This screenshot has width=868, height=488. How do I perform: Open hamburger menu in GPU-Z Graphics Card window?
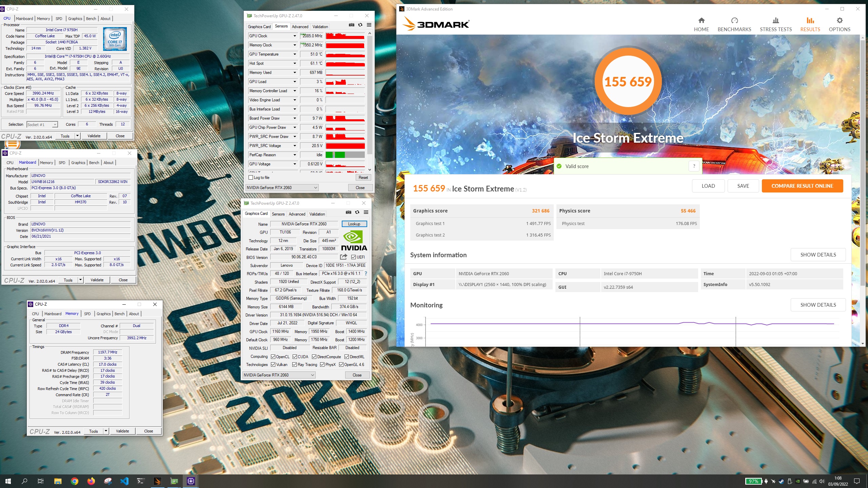tap(366, 212)
